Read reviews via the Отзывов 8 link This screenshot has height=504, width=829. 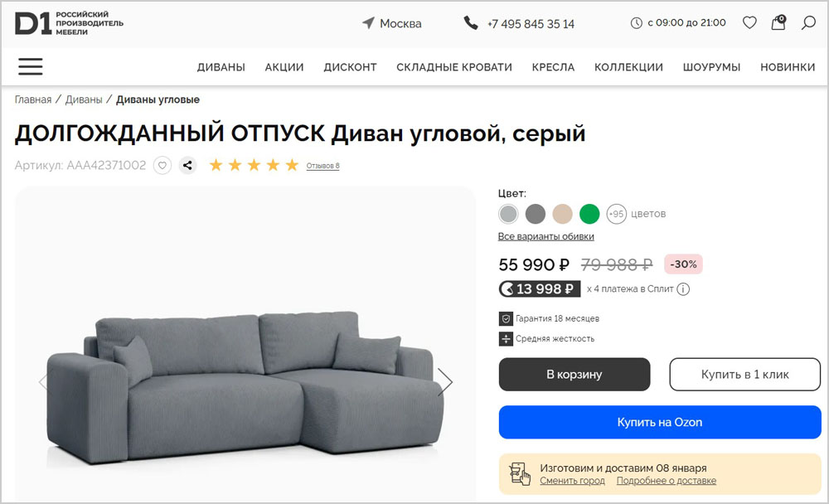(x=321, y=165)
